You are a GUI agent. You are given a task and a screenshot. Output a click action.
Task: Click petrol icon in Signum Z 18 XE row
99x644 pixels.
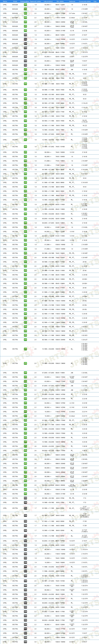point(25,5)
